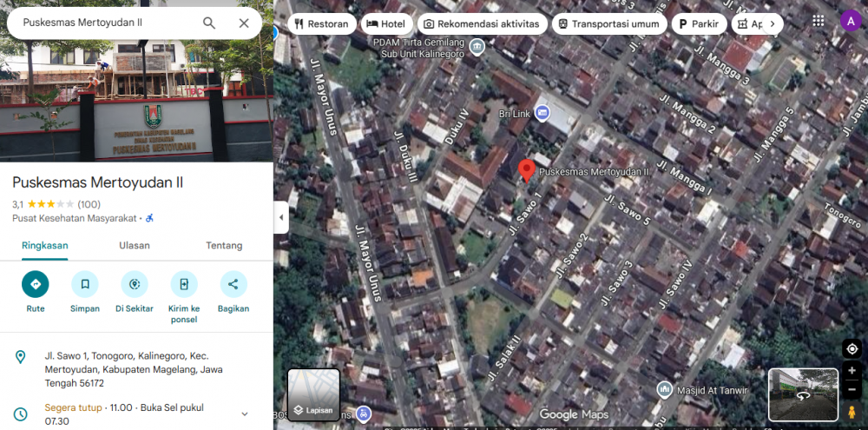Open Di Sekitar nearby search
Image resolution: width=868 pixels, height=430 pixels.
(134, 284)
